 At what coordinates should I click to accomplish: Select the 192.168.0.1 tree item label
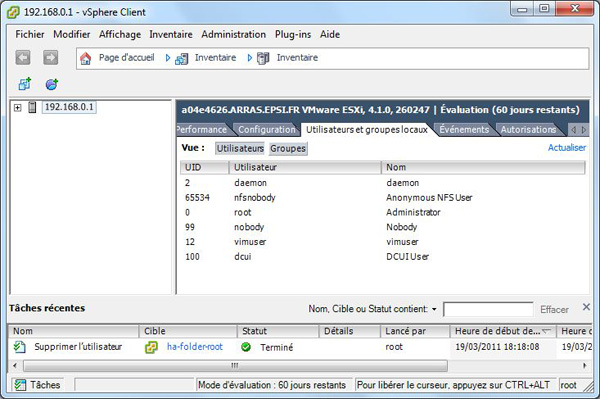[69, 107]
